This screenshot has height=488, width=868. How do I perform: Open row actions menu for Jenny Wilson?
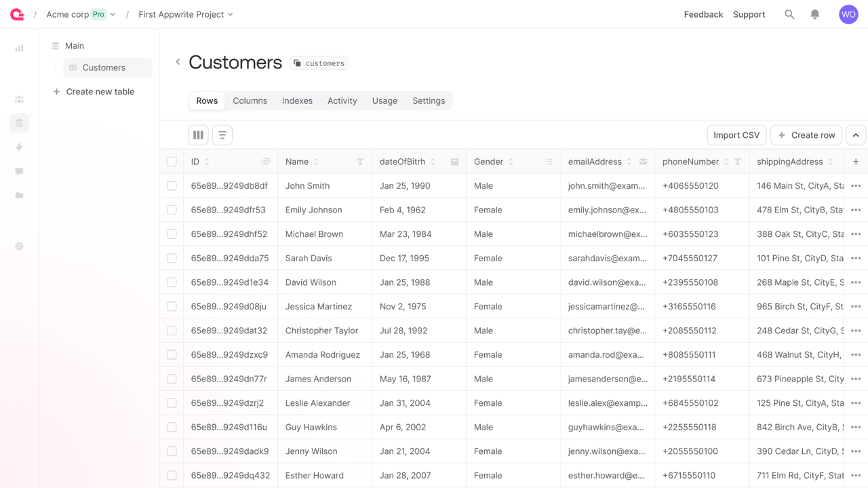[x=856, y=451]
